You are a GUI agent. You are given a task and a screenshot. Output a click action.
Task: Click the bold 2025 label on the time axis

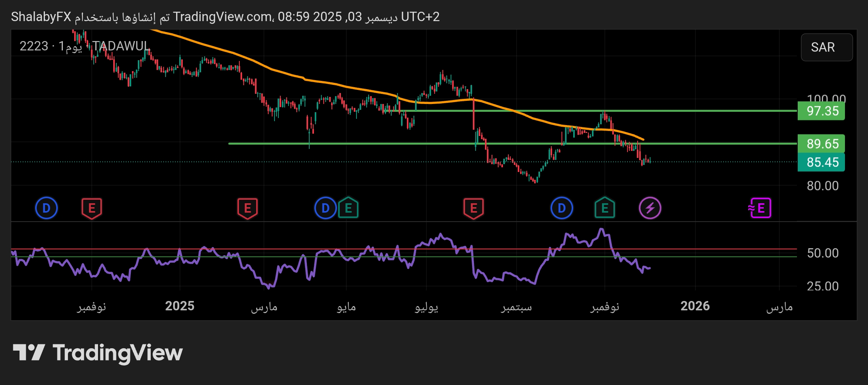180,306
